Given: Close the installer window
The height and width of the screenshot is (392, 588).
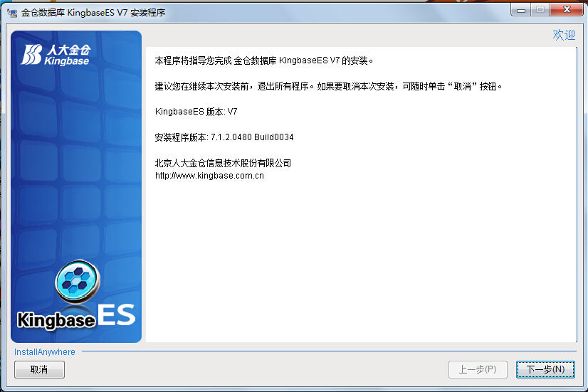Looking at the screenshot, I should [567, 10].
